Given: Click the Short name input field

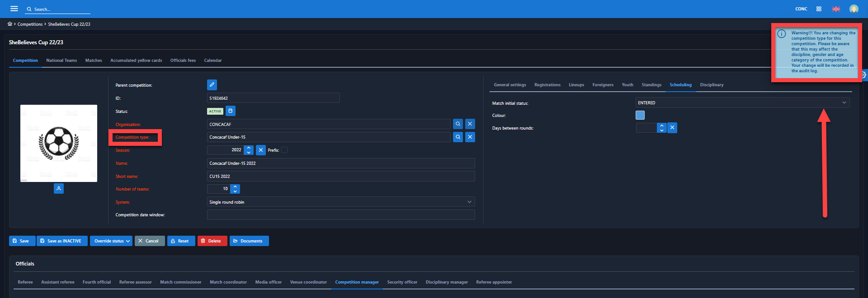Looking at the screenshot, I should tap(340, 177).
